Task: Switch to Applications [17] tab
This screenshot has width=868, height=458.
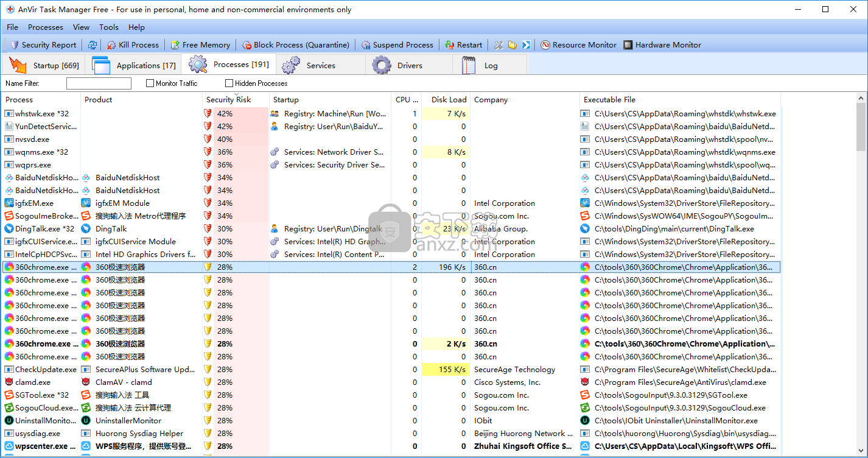Action: (133, 65)
